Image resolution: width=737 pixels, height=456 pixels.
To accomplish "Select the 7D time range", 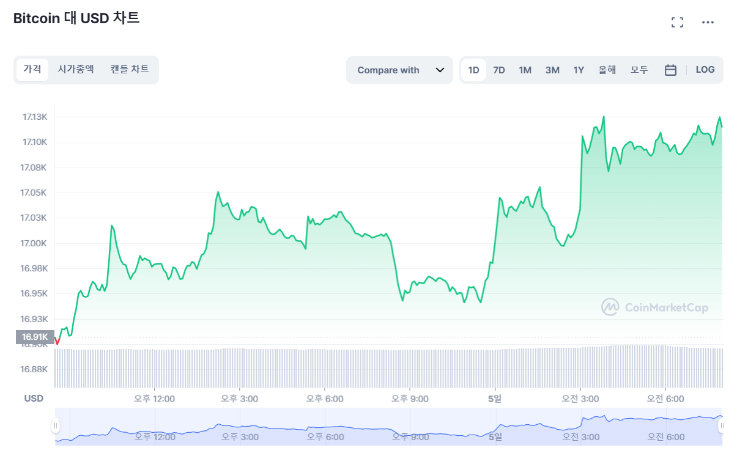I will (499, 70).
